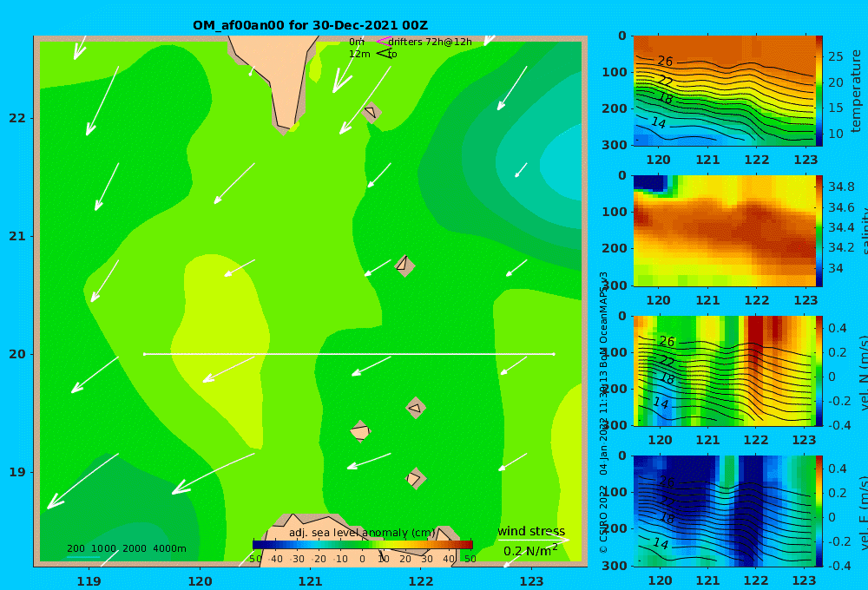This screenshot has height=590, width=868.
Task: Click the '0m' legend label
Action: [x=357, y=42]
